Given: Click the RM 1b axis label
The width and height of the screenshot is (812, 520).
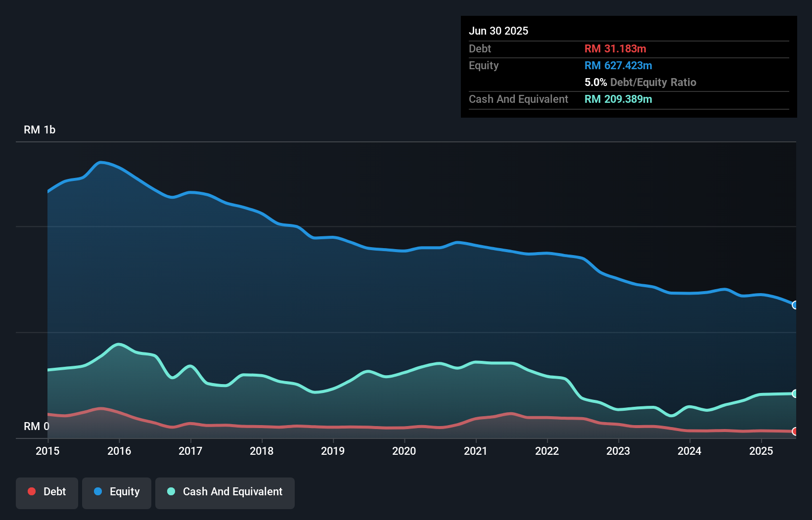Looking at the screenshot, I should point(40,130).
